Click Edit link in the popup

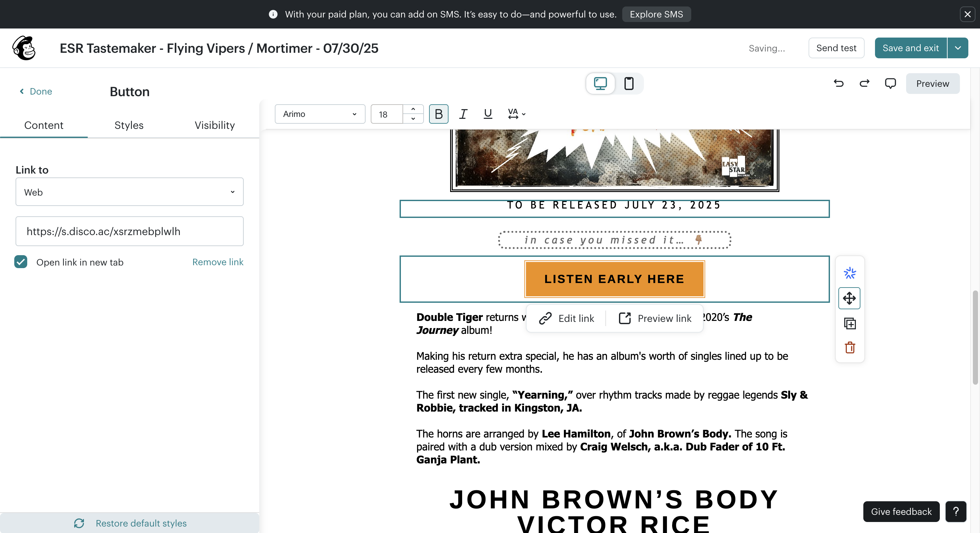pos(566,318)
